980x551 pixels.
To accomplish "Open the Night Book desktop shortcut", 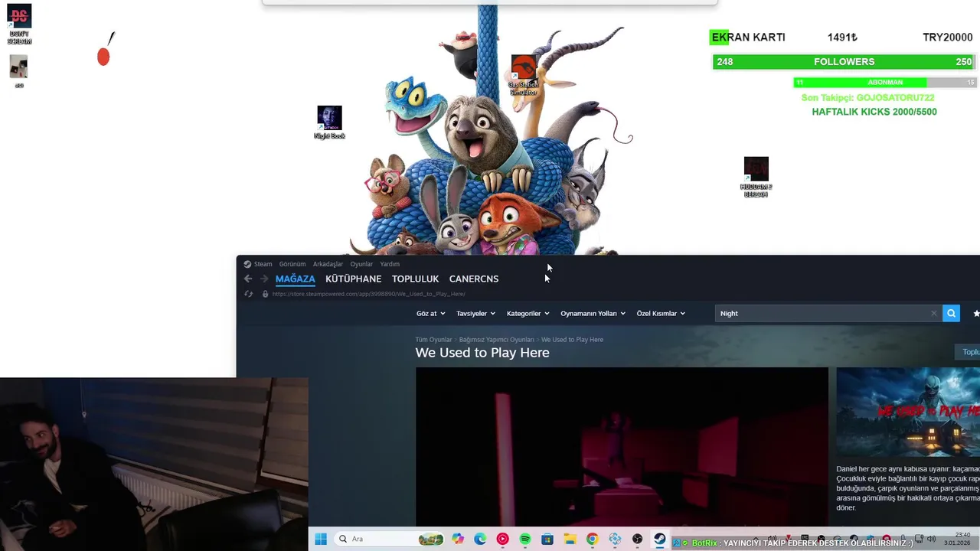I will [329, 122].
